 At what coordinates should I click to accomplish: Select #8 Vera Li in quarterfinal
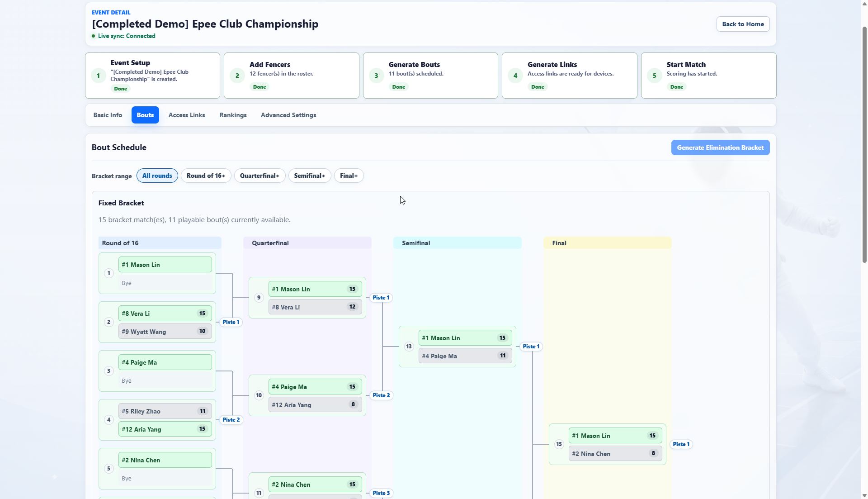pyautogui.click(x=315, y=307)
